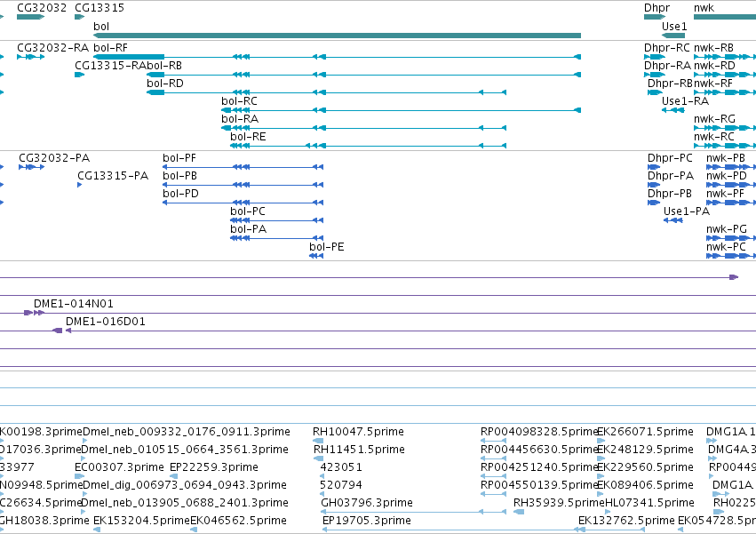Select the exon block under bol-RD
This screenshot has height=534, width=756.
tap(155, 92)
